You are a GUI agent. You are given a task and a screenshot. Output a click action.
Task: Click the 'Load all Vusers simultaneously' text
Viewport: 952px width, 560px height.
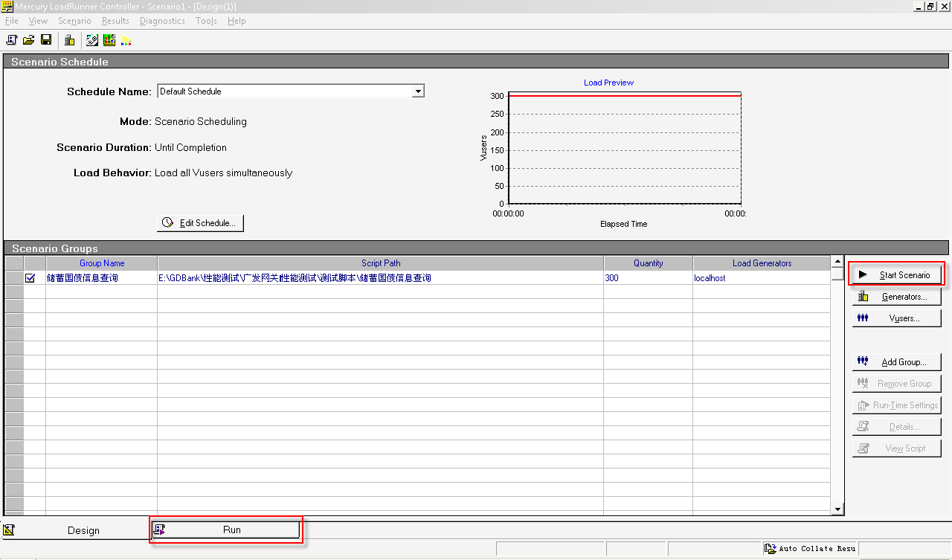[223, 173]
